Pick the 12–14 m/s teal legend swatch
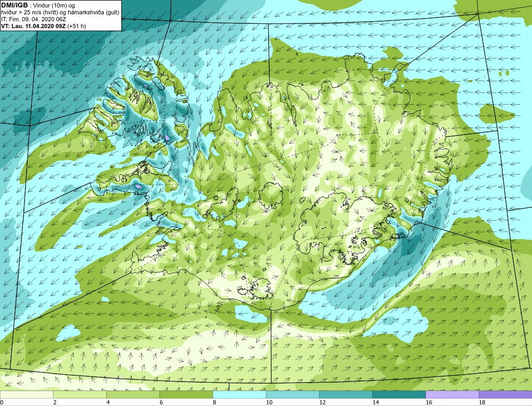Screen dimensions: 532x406 346,394
